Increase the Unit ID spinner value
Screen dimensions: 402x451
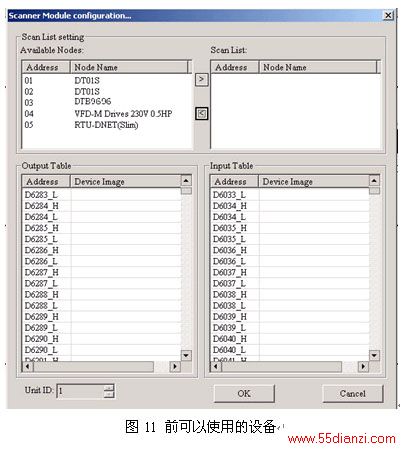[x=109, y=388]
